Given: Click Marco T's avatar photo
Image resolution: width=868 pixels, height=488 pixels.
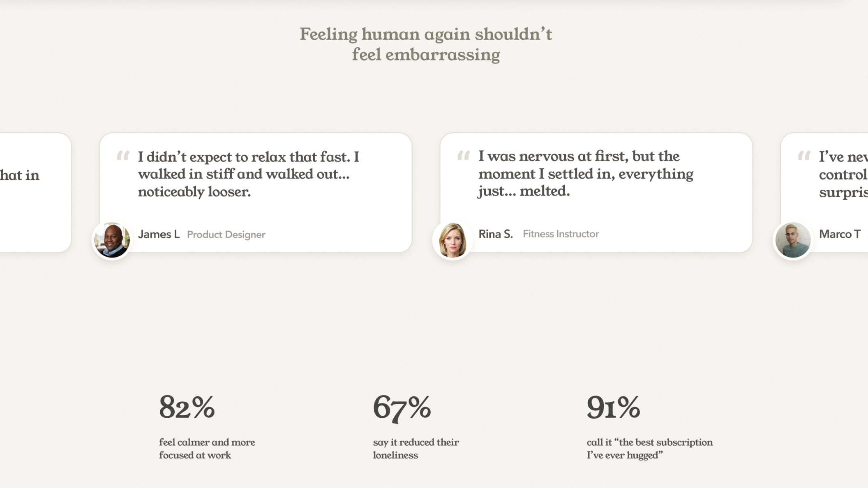Looking at the screenshot, I should click(792, 240).
